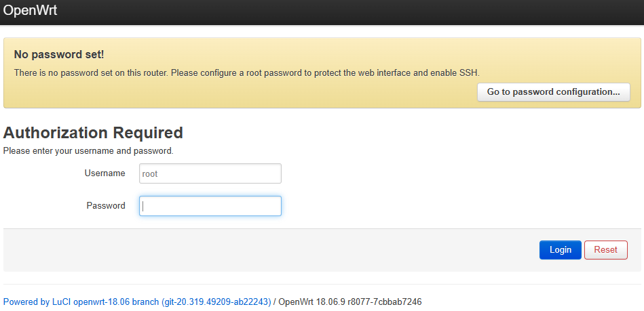Click the gray form actions bar beside Login
Screen dimensions: 644x311
coord(271,250)
